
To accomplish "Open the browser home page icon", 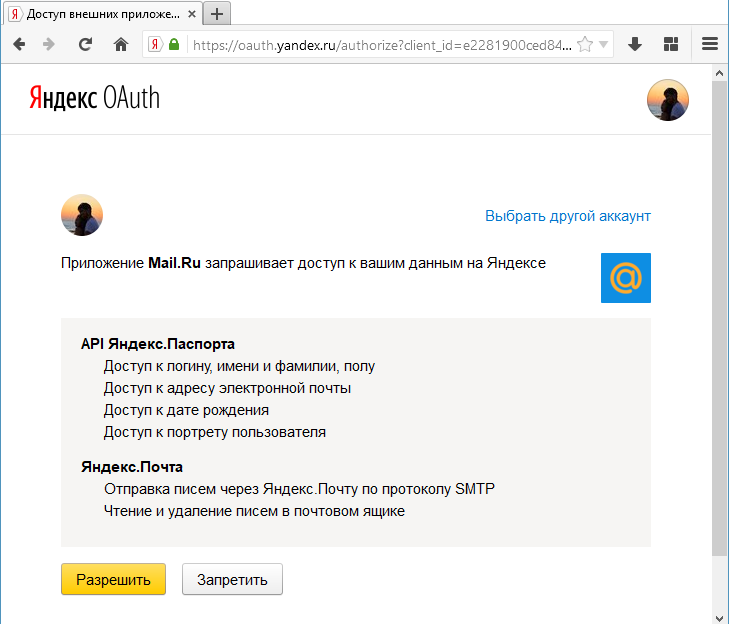I will 121,45.
